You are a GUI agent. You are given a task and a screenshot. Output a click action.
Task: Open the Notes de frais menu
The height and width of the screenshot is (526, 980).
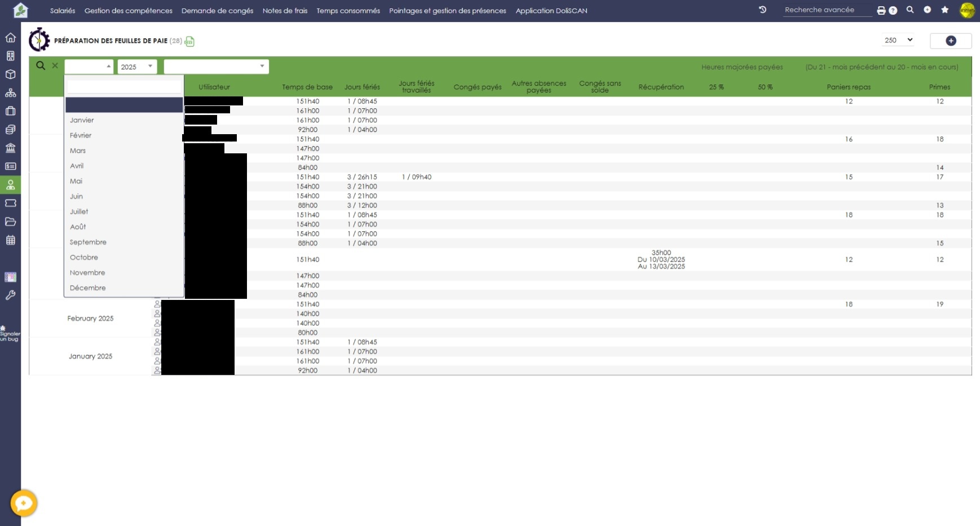(285, 11)
